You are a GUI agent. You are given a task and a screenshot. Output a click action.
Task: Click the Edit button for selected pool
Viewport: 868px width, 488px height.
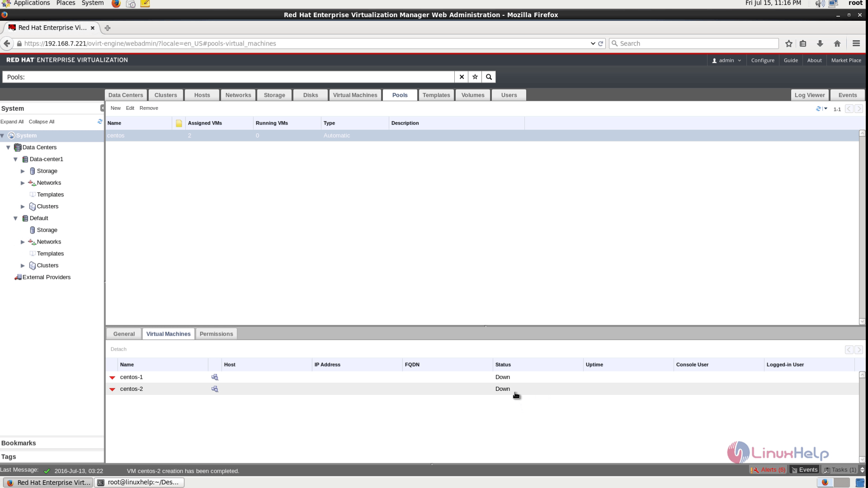tap(130, 108)
